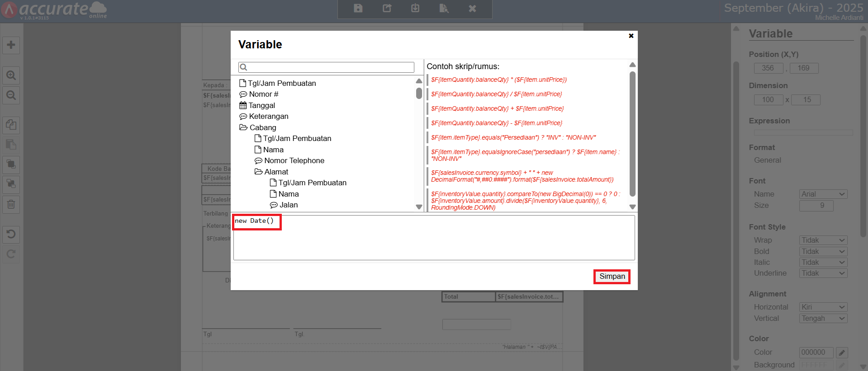868x371 pixels.
Task: Open the font Name dropdown showing Arial
Action: (x=823, y=194)
